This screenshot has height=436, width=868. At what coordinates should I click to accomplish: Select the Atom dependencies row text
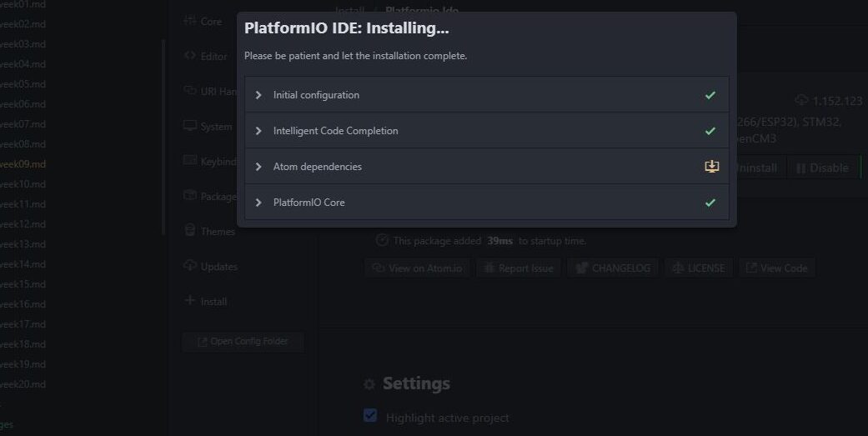[x=317, y=167]
